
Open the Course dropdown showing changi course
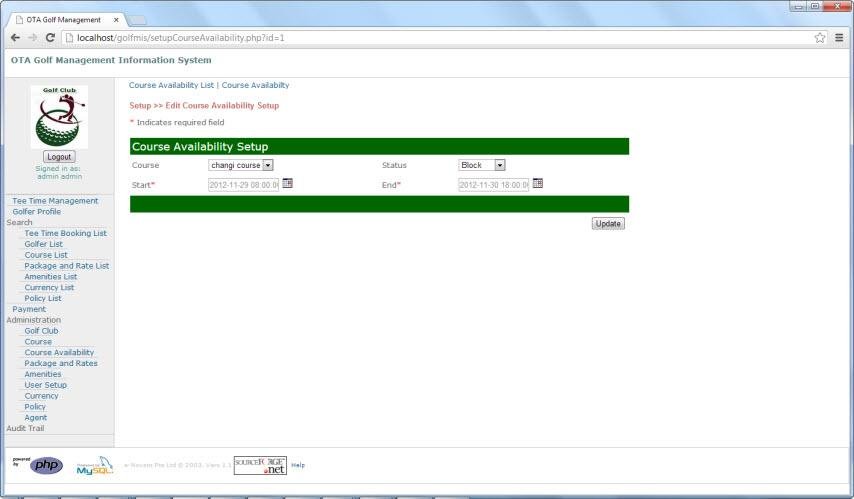(x=241, y=165)
